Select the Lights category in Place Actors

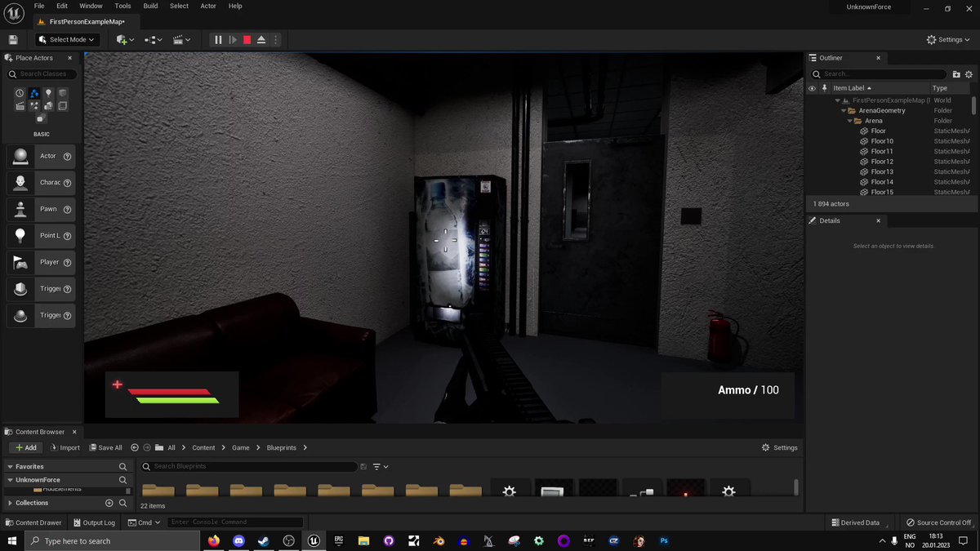pyautogui.click(x=47, y=92)
